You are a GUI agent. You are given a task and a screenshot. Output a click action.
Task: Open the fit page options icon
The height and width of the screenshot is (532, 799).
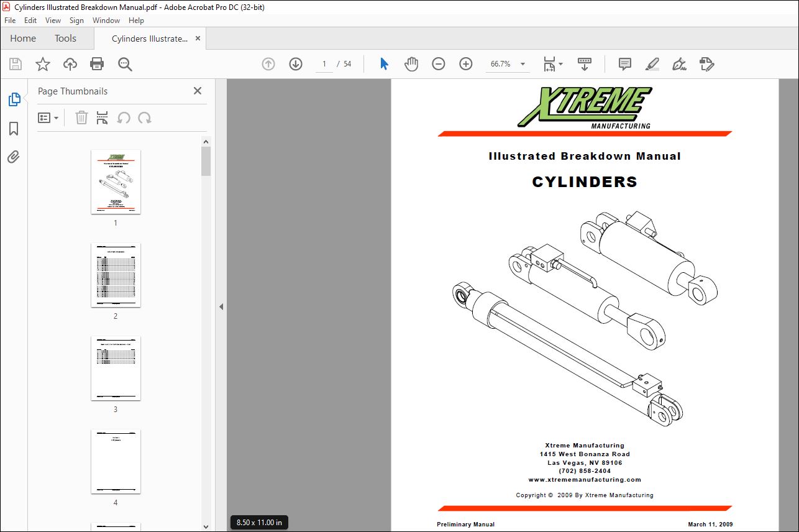point(553,64)
